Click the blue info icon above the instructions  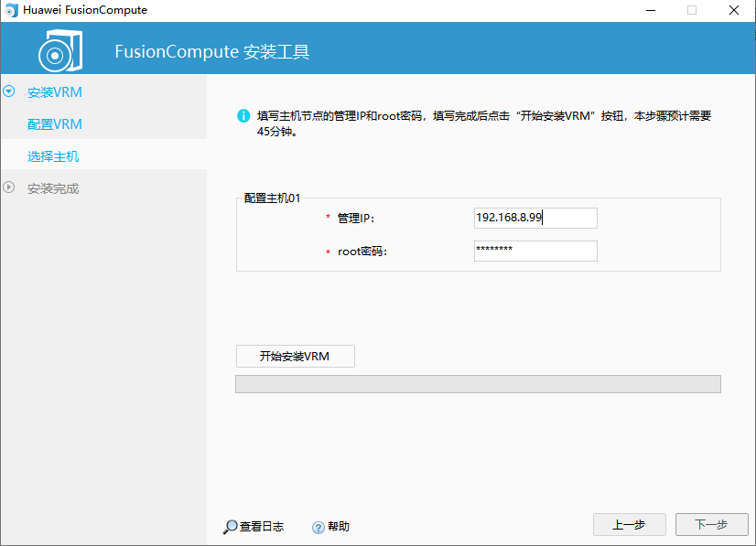(243, 113)
